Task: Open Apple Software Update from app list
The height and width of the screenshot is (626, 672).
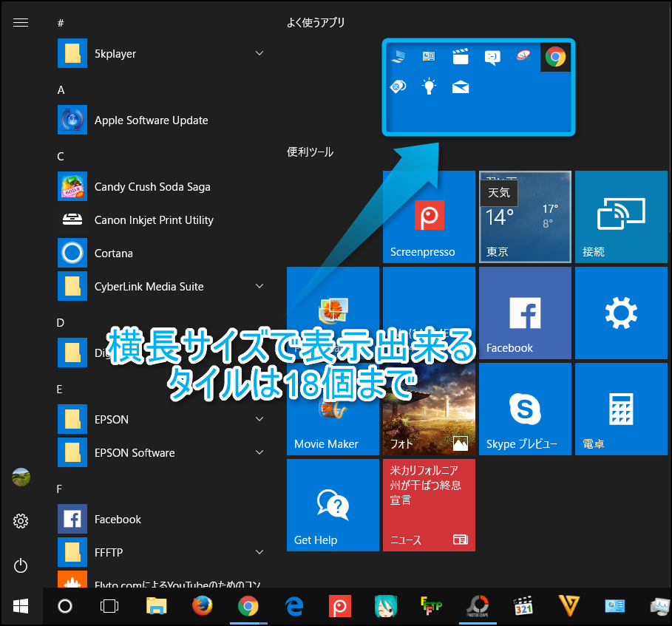Action: point(151,120)
